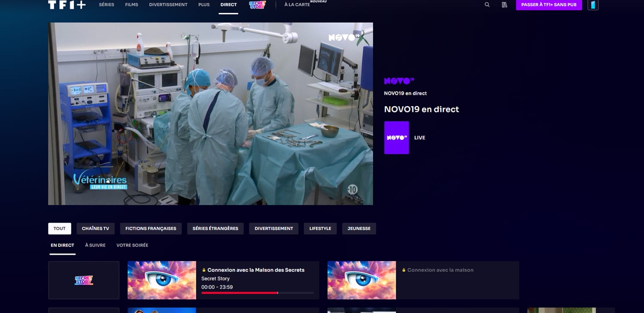Switch to EN DIRECT tab
The width and height of the screenshot is (644, 313).
(62, 245)
